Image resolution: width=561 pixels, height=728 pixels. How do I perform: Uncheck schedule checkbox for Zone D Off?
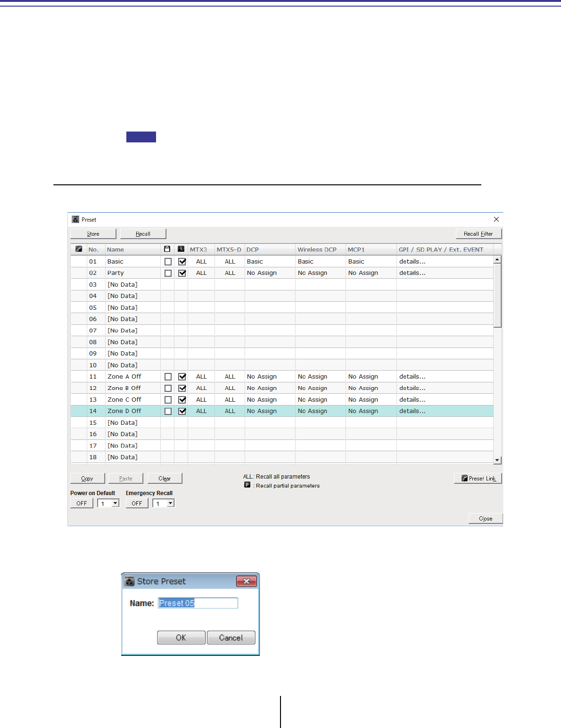182,411
